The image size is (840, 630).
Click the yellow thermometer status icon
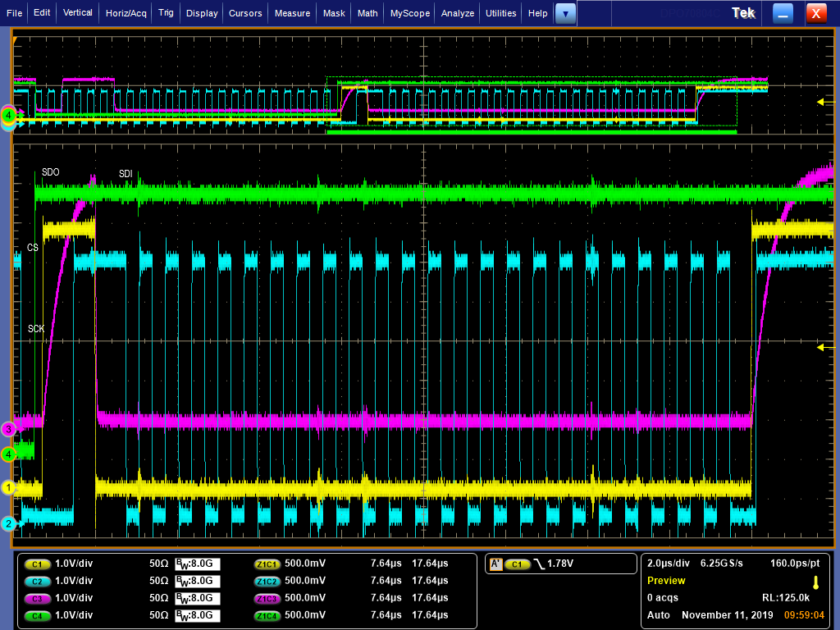coord(815,582)
